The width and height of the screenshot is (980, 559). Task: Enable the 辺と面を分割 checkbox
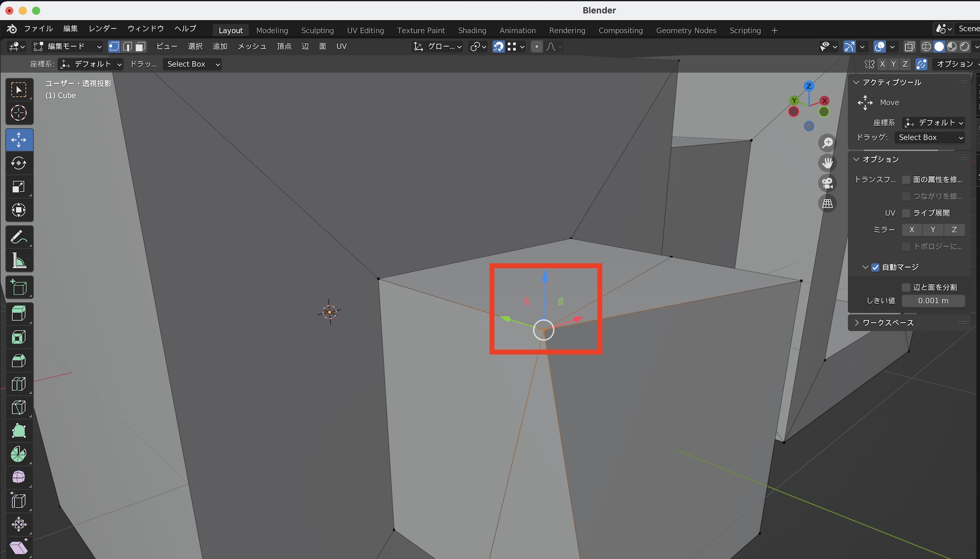pyautogui.click(x=906, y=287)
